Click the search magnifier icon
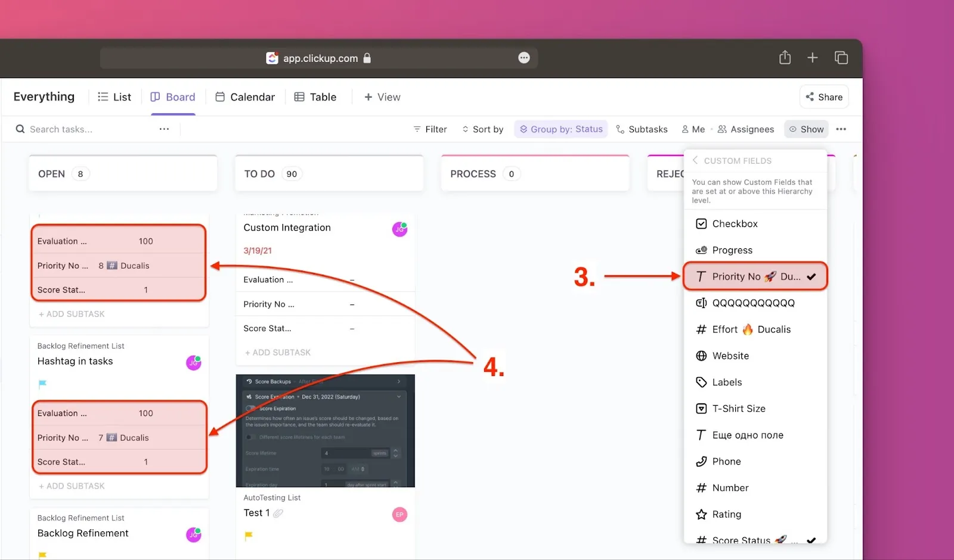The width and height of the screenshot is (954, 560). 20,129
